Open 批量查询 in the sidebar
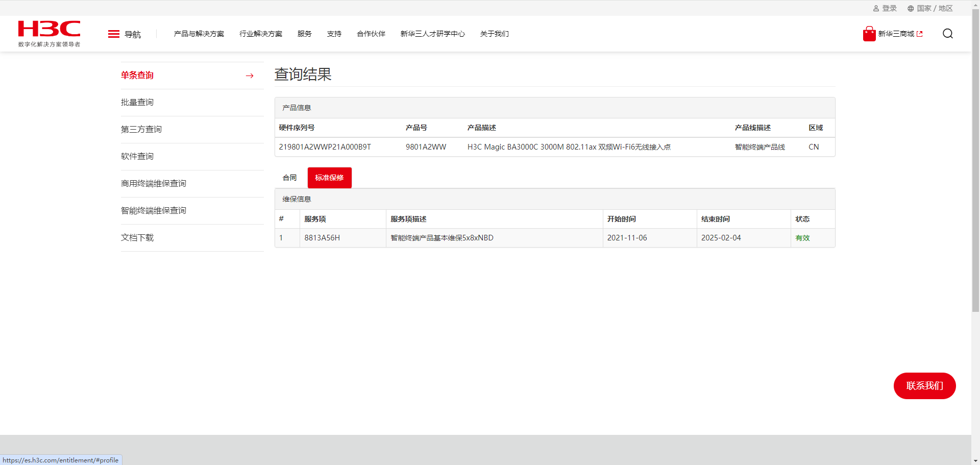Image resolution: width=980 pixels, height=465 pixels. [x=137, y=103]
